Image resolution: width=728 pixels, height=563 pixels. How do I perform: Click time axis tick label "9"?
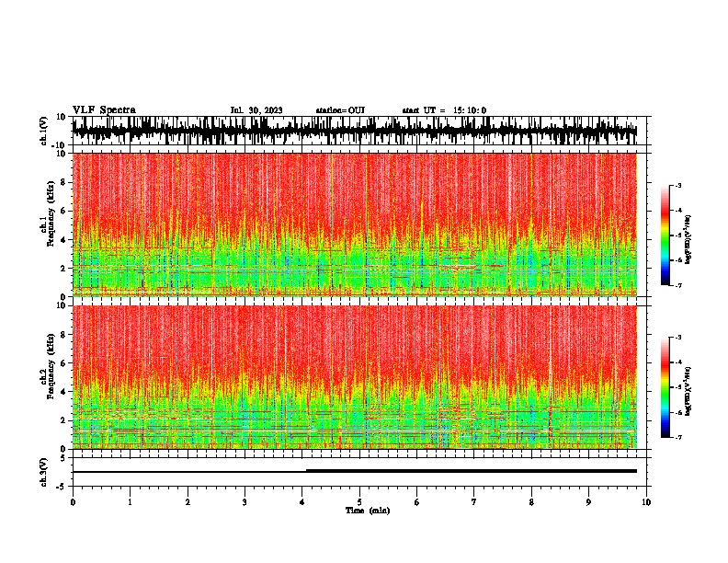tap(588, 502)
